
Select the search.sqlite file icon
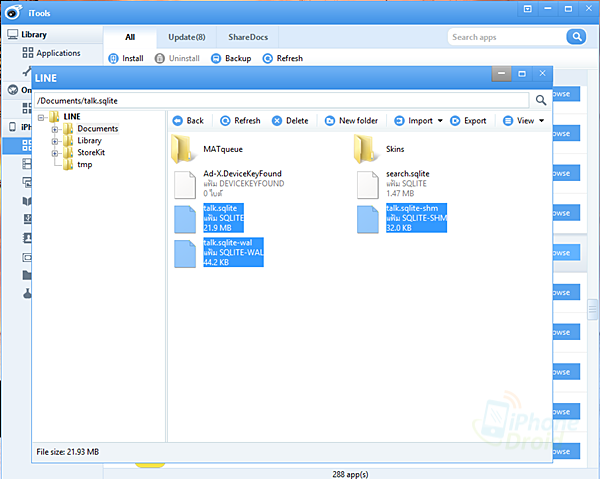click(x=368, y=185)
